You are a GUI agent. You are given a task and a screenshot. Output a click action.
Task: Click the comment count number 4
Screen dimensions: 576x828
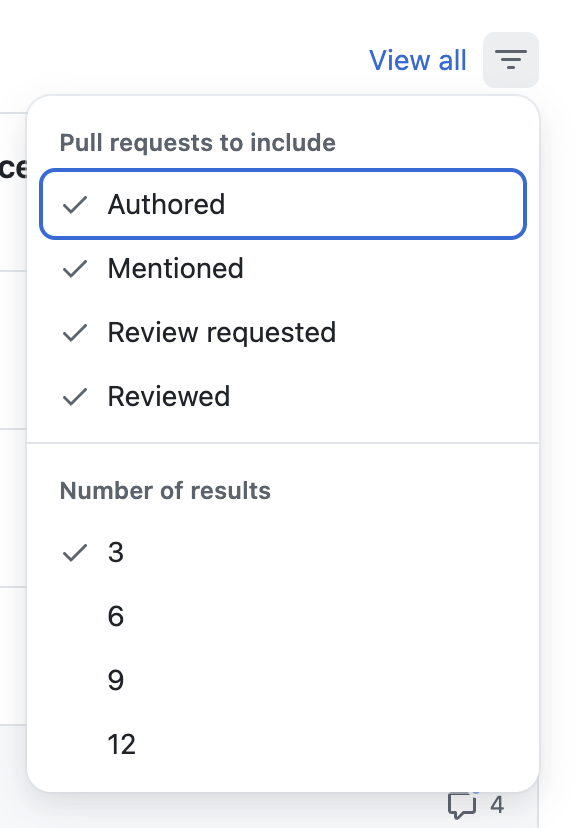pos(497,805)
